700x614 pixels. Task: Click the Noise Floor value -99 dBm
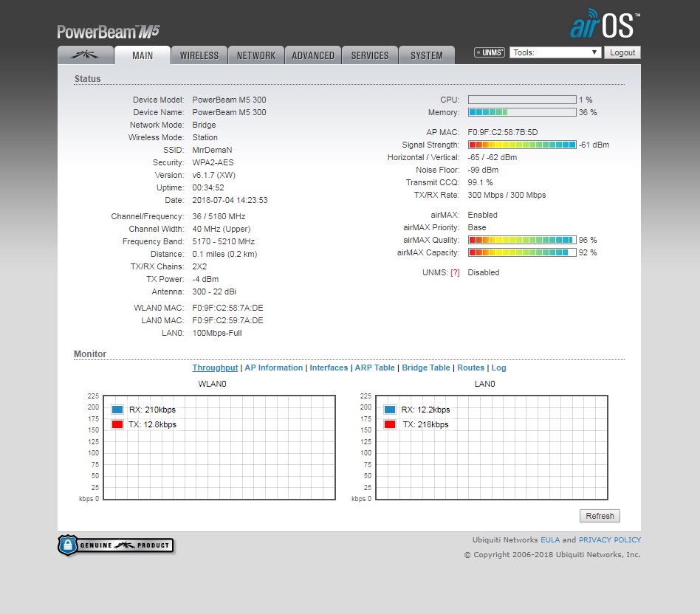coord(483,170)
